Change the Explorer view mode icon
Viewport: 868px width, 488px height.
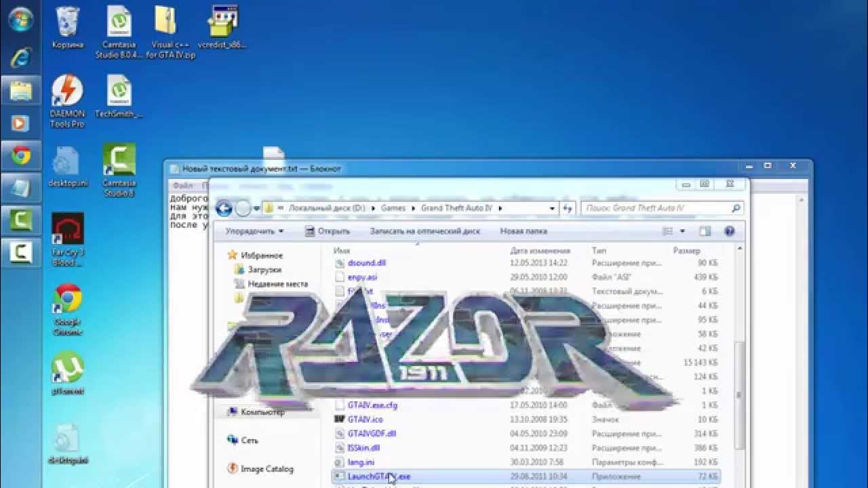(x=668, y=231)
